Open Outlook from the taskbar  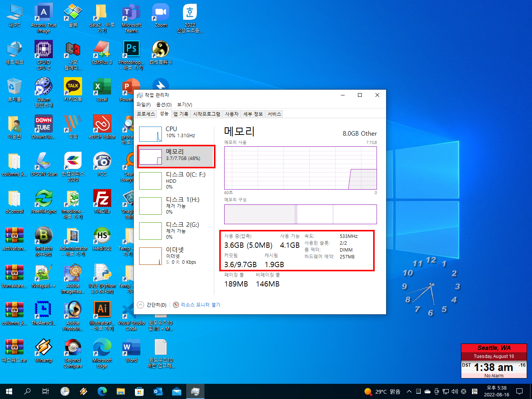(158, 391)
